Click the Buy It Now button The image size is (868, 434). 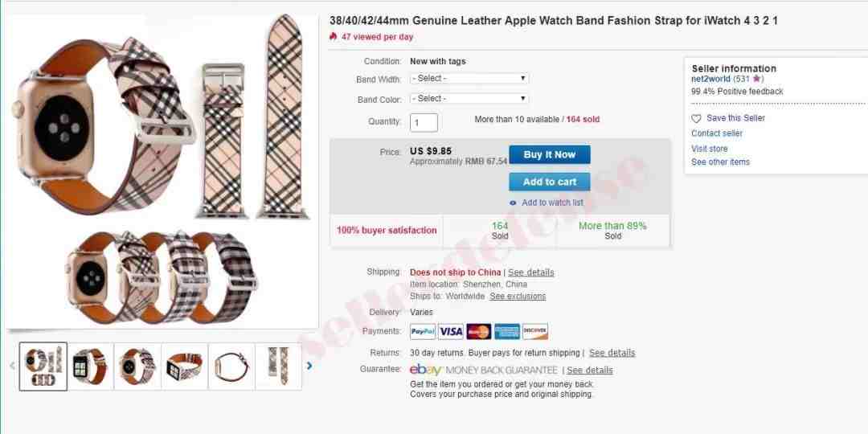coord(550,154)
